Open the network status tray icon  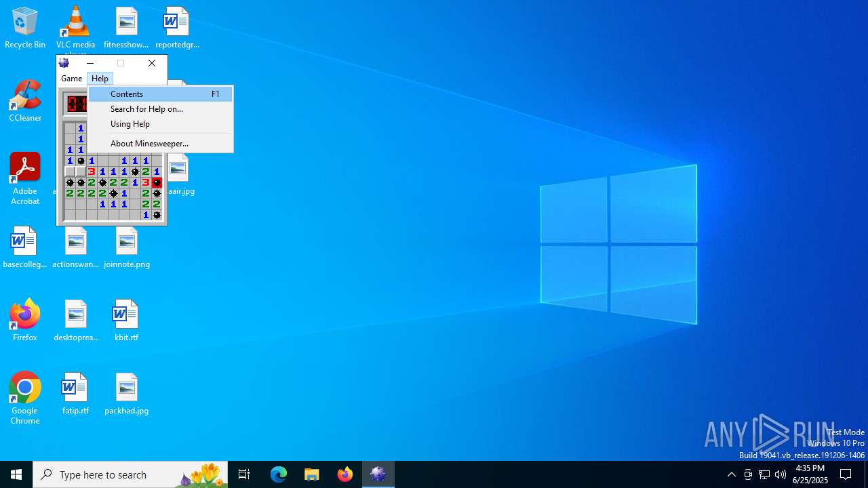pos(764,474)
